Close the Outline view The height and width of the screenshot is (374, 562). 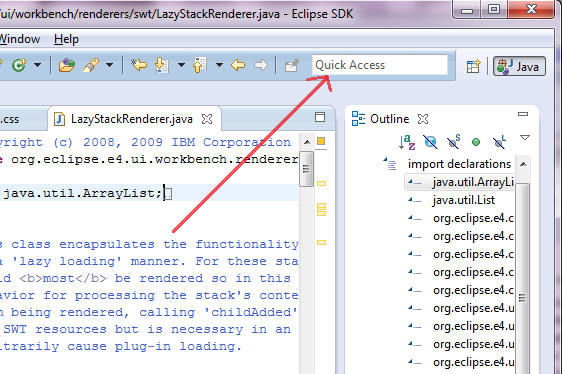[423, 119]
